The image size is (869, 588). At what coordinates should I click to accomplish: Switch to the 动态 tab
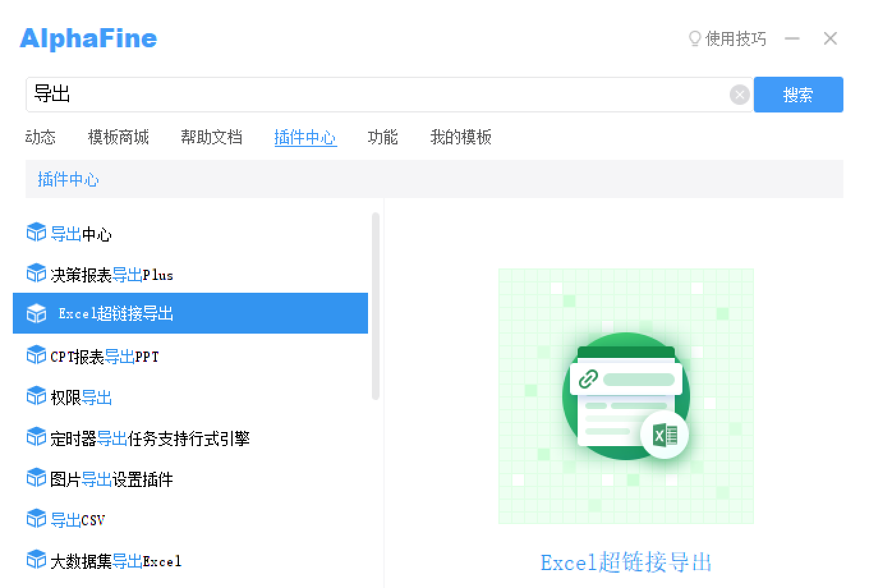[40, 137]
